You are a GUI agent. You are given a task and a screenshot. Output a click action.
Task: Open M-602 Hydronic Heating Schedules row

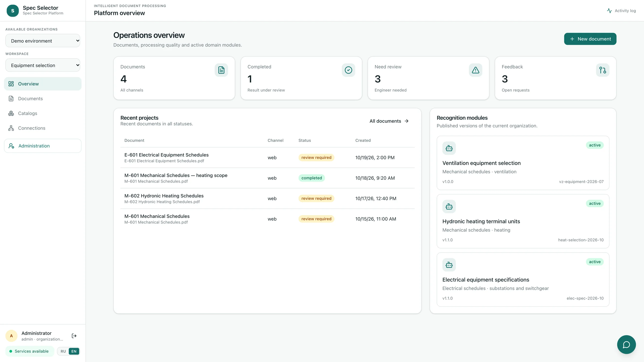267,198
